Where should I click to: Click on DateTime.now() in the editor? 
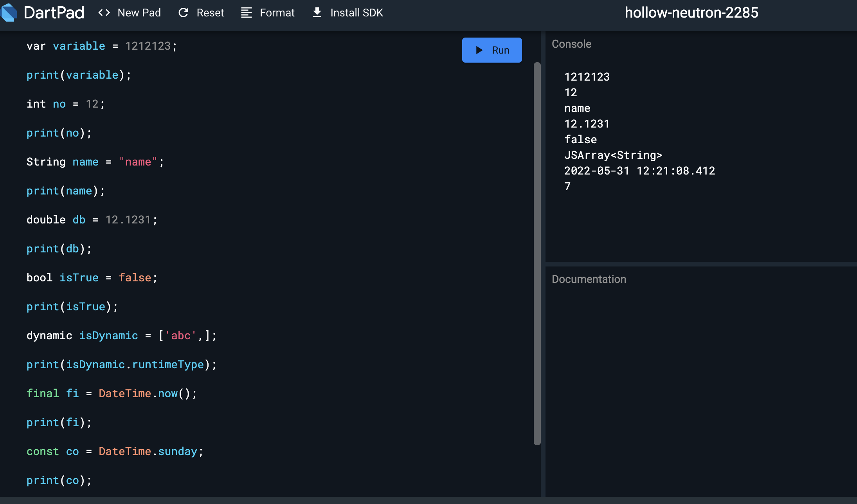click(144, 394)
